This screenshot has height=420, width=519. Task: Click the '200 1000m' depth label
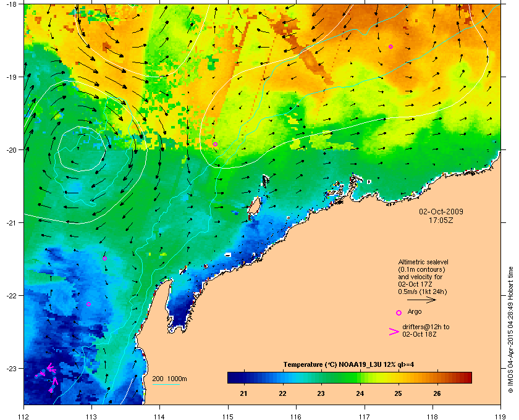tap(169, 379)
